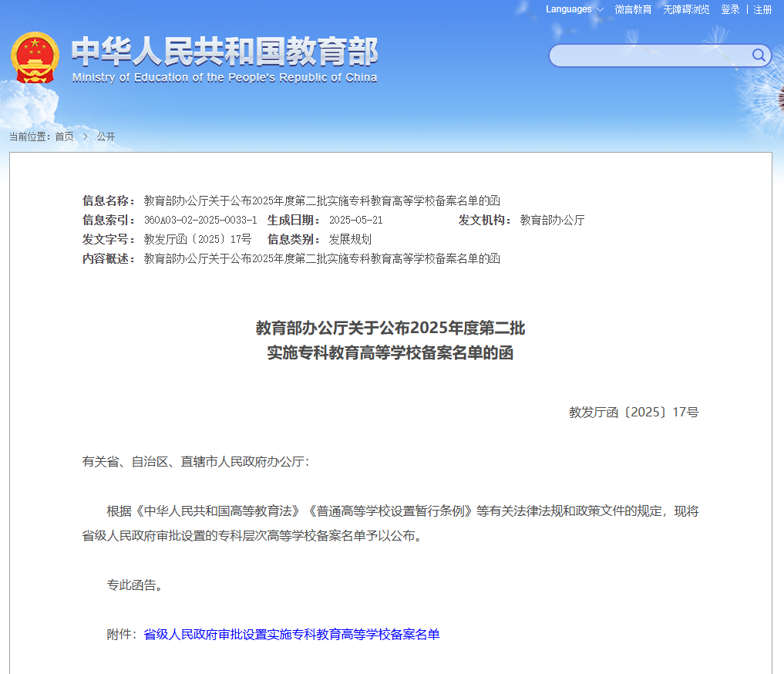Viewport: 784px width, 674px height.
Task: Click the national emblem logo
Action: pos(35,57)
